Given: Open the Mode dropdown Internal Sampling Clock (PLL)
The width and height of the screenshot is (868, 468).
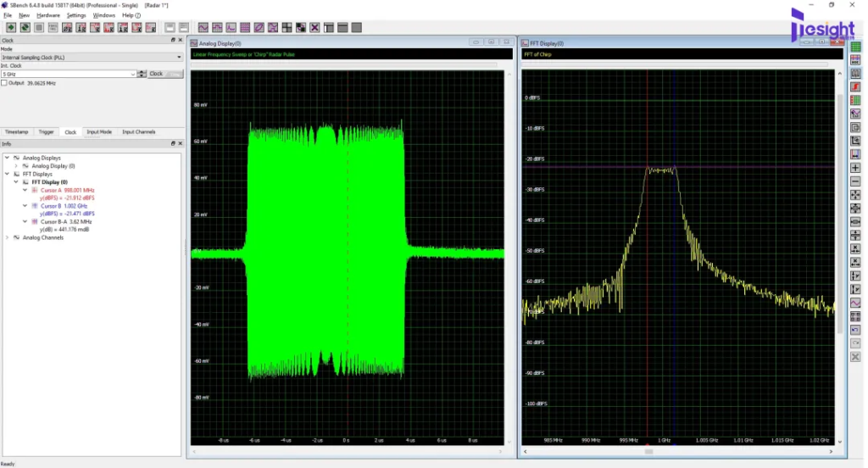Looking at the screenshot, I should (x=92, y=57).
